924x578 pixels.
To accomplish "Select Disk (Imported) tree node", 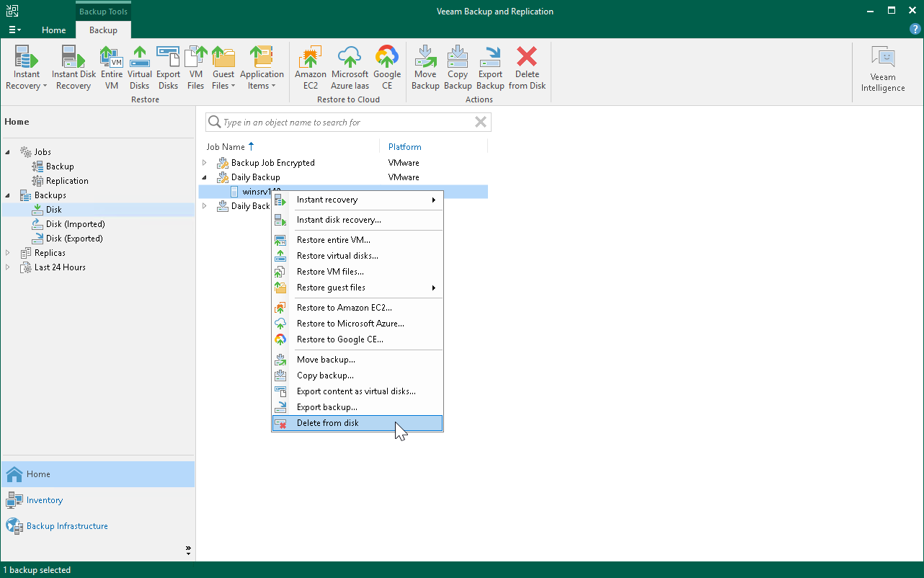I will tap(76, 224).
